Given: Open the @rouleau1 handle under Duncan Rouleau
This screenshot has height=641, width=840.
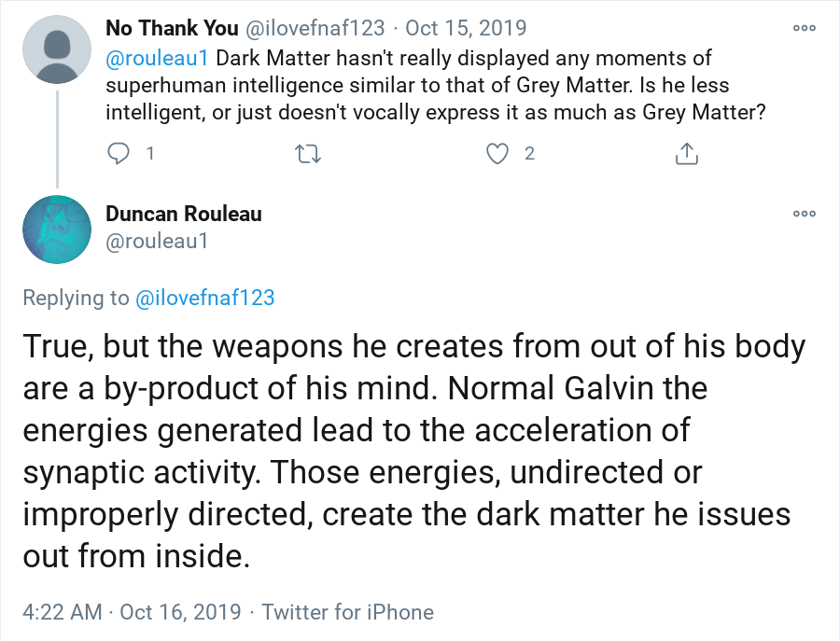Looking at the screenshot, I should pyautogui.click(x=156, y=242).
